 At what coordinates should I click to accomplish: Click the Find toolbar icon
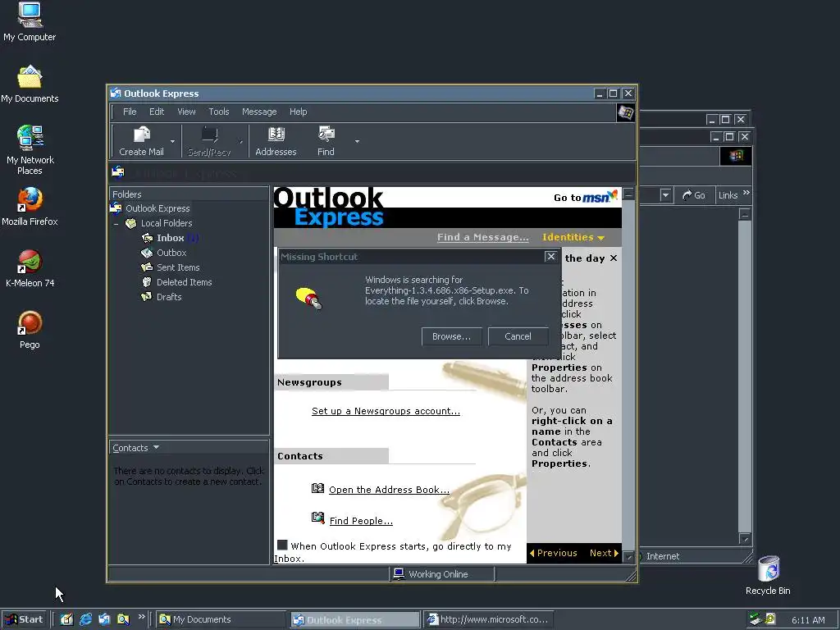(326, 135)
